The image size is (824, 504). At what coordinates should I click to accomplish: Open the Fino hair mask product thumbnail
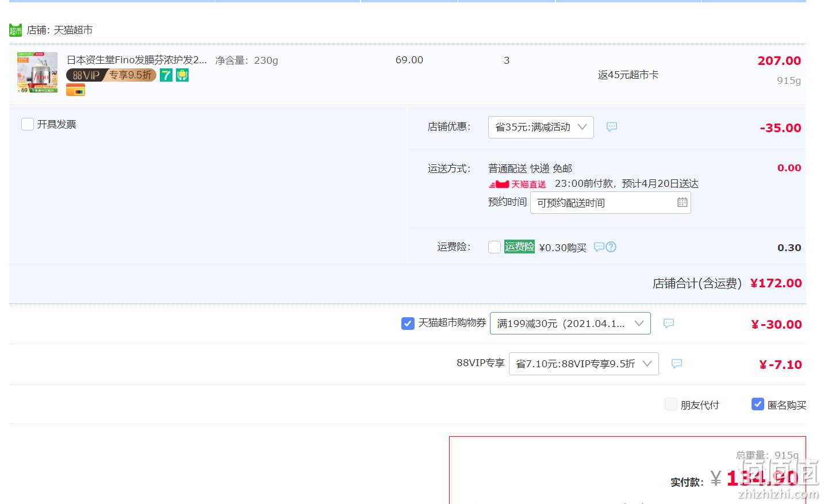pos(37,72)
